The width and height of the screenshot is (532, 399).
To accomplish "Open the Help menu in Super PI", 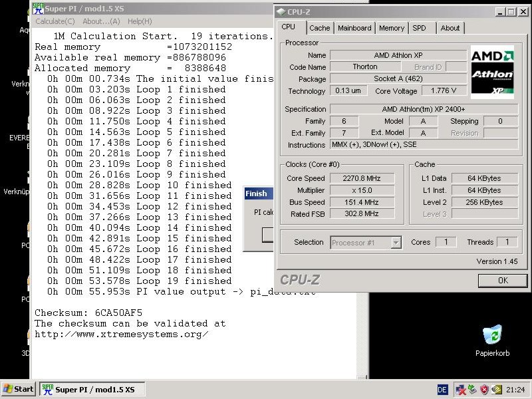I will tap(140, 21).
